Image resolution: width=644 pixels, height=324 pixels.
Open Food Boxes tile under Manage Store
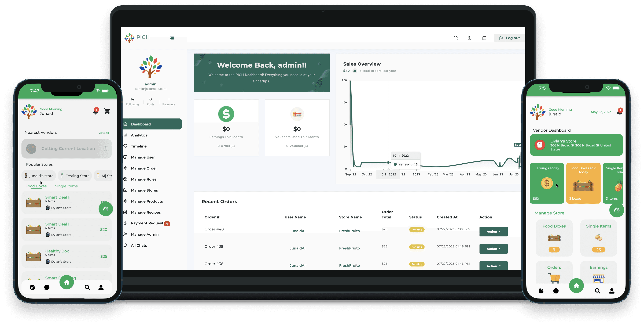click(554, 238)
